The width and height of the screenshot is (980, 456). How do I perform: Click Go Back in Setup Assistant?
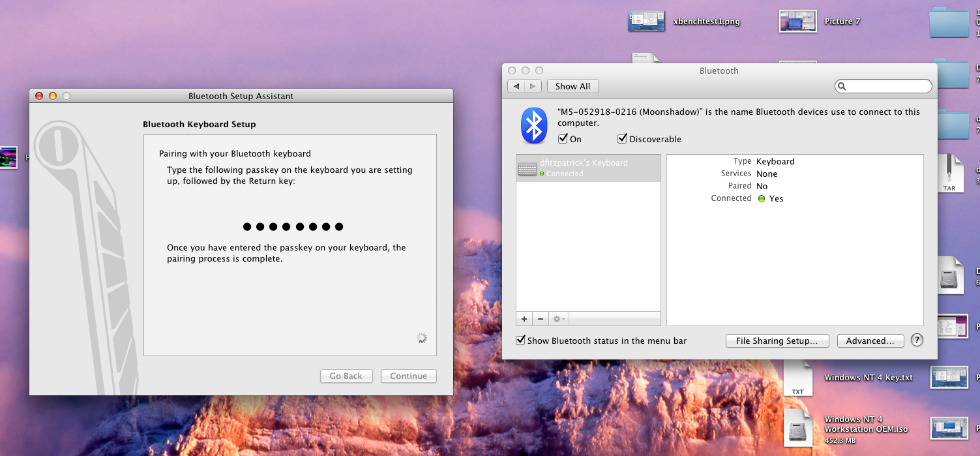tap(346, 376)
